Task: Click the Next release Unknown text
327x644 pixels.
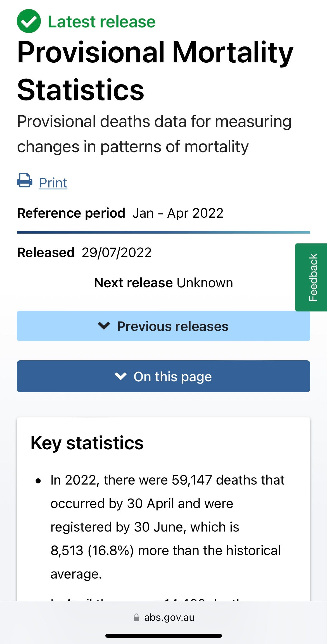Action: [163, 283]
